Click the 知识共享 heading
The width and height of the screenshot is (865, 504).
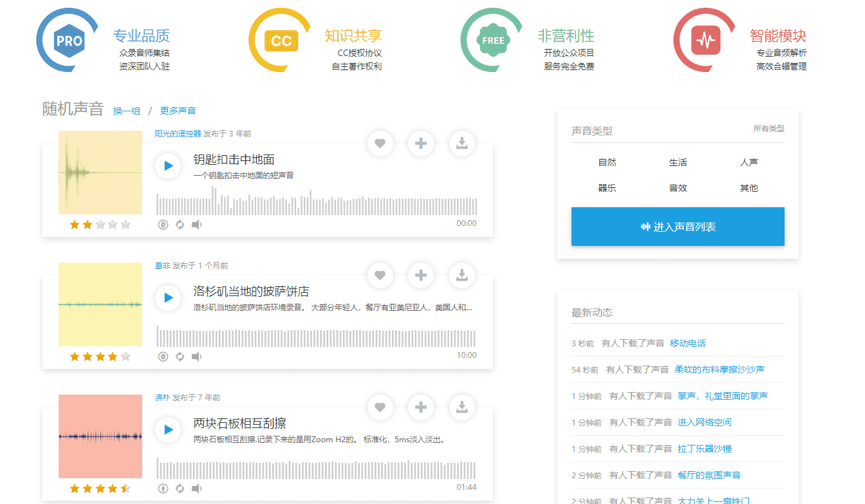coord(353,35)
